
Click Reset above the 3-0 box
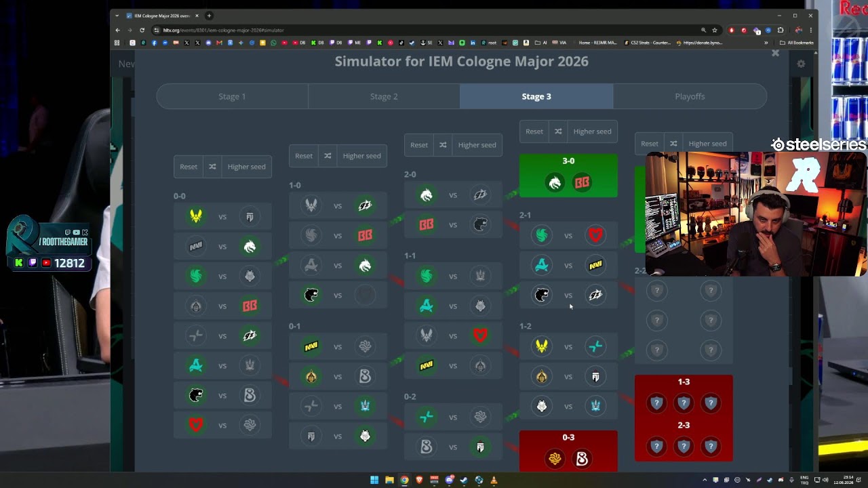534,131
